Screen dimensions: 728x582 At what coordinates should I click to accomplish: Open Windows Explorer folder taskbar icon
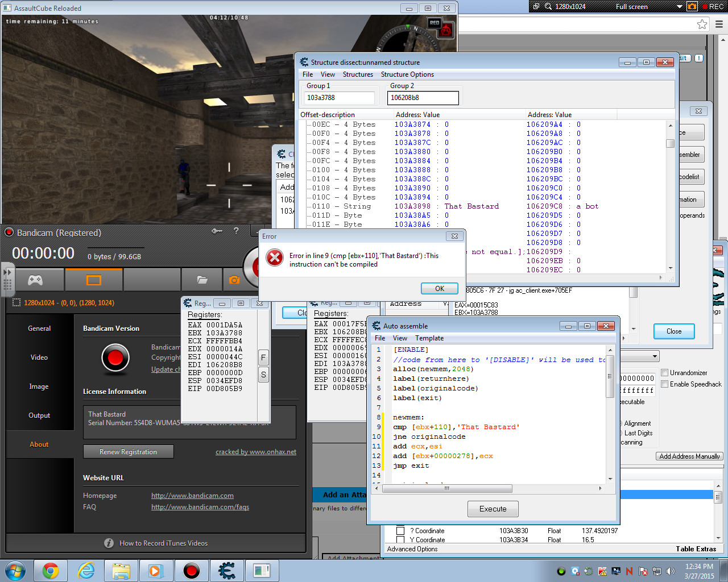[x=121, y=571]
